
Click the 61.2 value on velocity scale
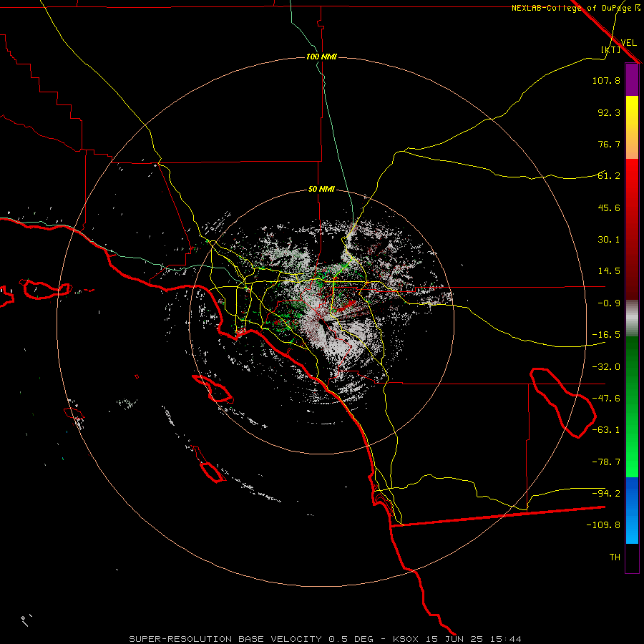click(x=609, y=176)
